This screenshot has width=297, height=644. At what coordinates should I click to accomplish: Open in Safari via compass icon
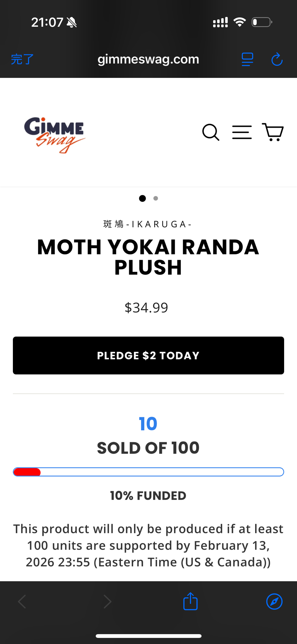click(274, 601)
